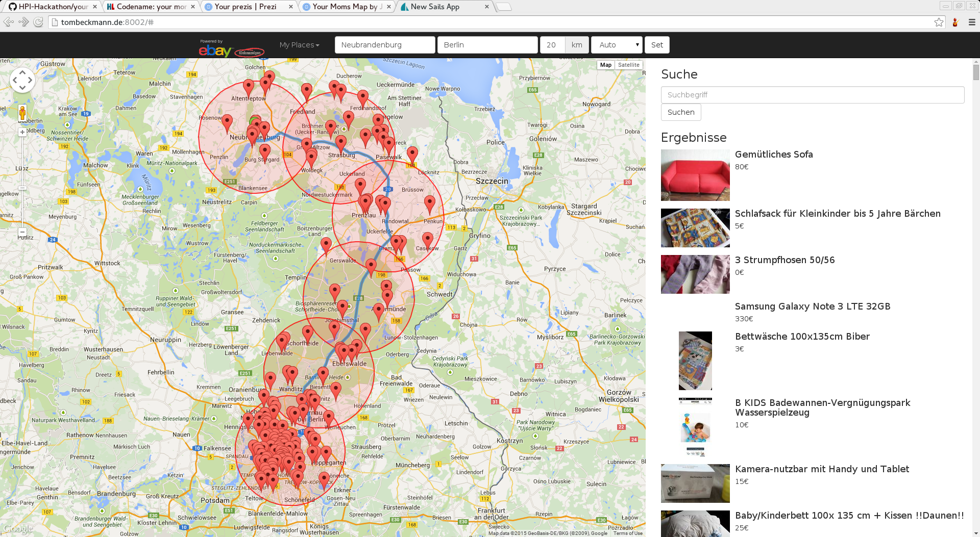Click the browser forward arrow

pos(23,22)
